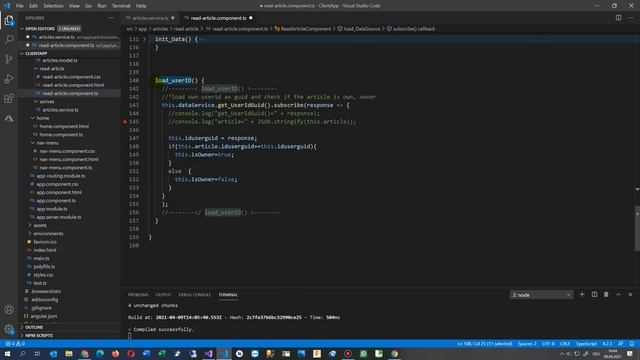Switch to the DEBUG CONSOLE panel tab
This screenshot has width=640, height=360.
click(194, 295)
